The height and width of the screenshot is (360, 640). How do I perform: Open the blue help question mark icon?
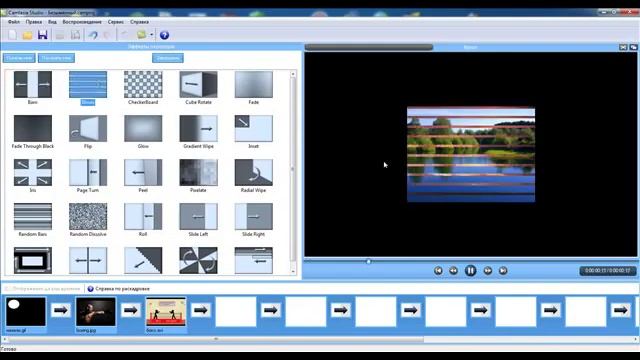(164, 35)
